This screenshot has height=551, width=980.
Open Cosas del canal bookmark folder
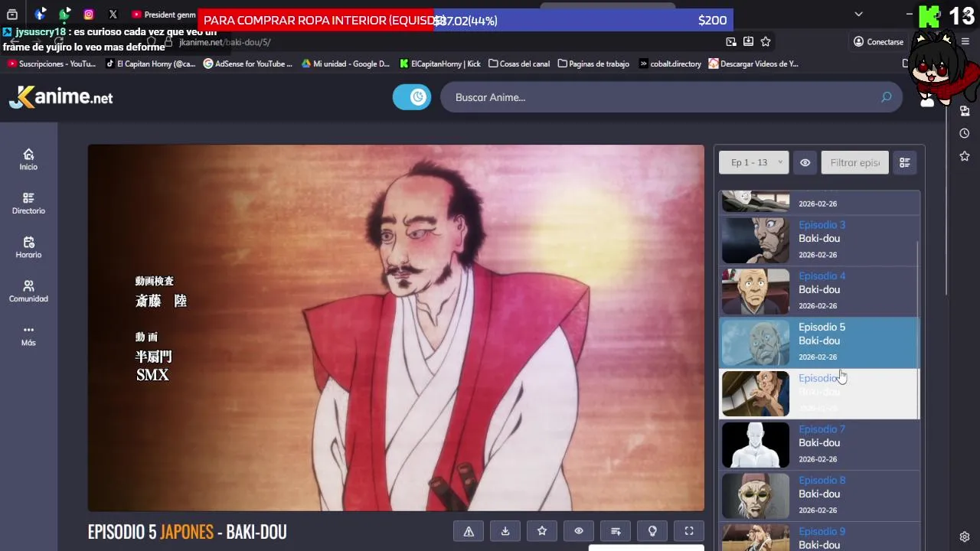point(519,64)
